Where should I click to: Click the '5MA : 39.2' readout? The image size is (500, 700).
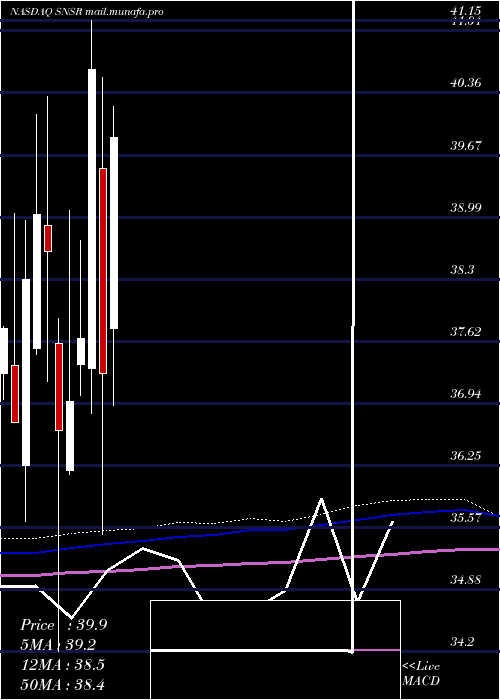pyautogui.click(x=58, y=645)
